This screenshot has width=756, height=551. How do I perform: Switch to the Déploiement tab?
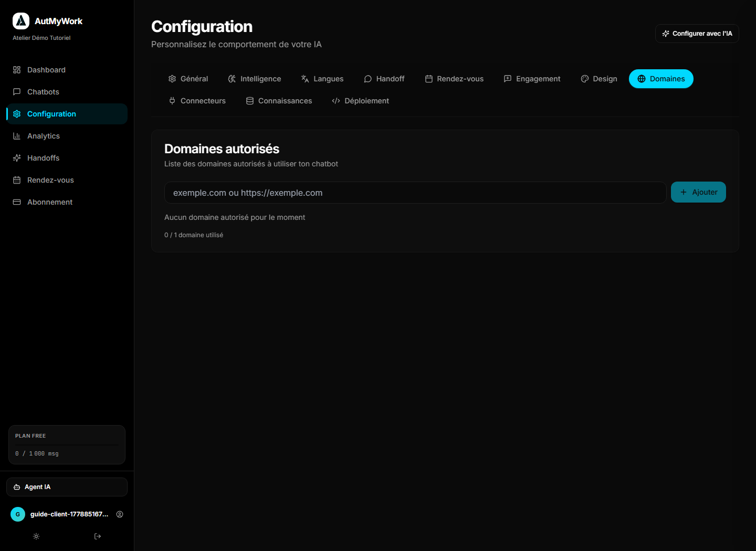coord(361,101)
